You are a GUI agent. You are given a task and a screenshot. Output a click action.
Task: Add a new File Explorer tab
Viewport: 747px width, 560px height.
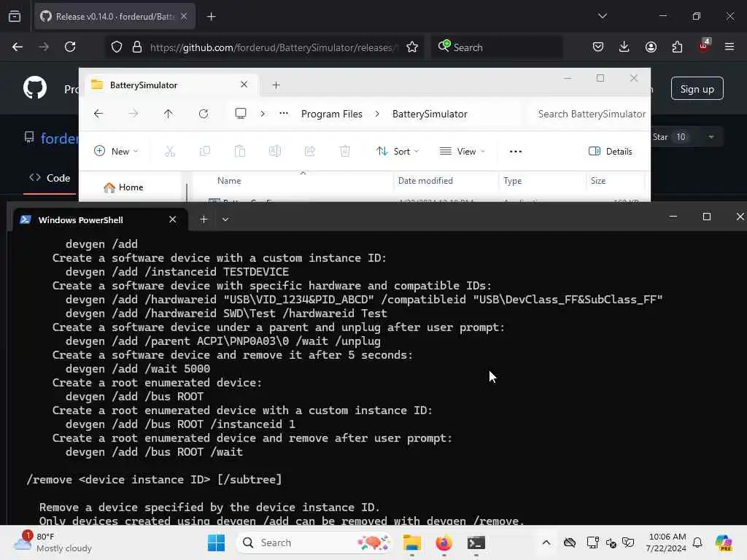[x=276, y=85]
